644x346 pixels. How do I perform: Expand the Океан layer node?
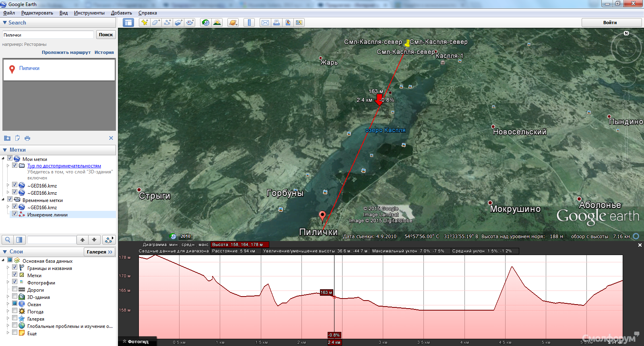pyautogui.click(x=8, y=304)
